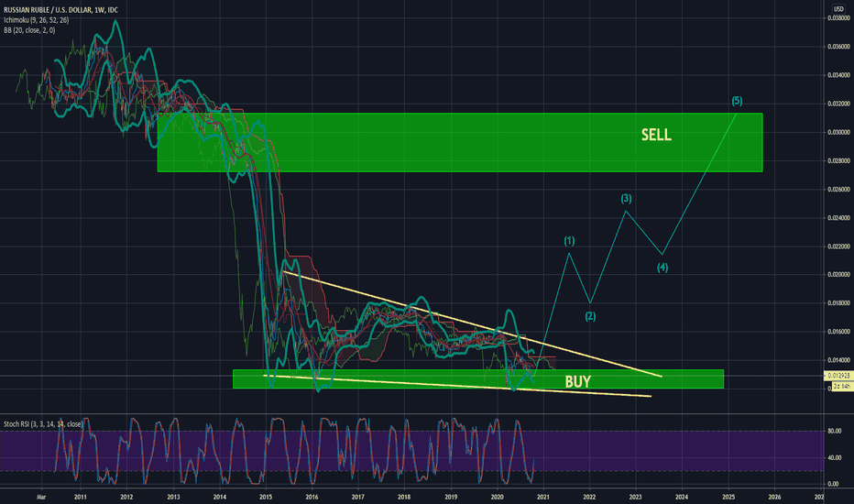This screenshot has width=854, height=504.
Task: Select the Stoch RSI (3, 3, 14, 14, close) label
Action: [43, 424]
